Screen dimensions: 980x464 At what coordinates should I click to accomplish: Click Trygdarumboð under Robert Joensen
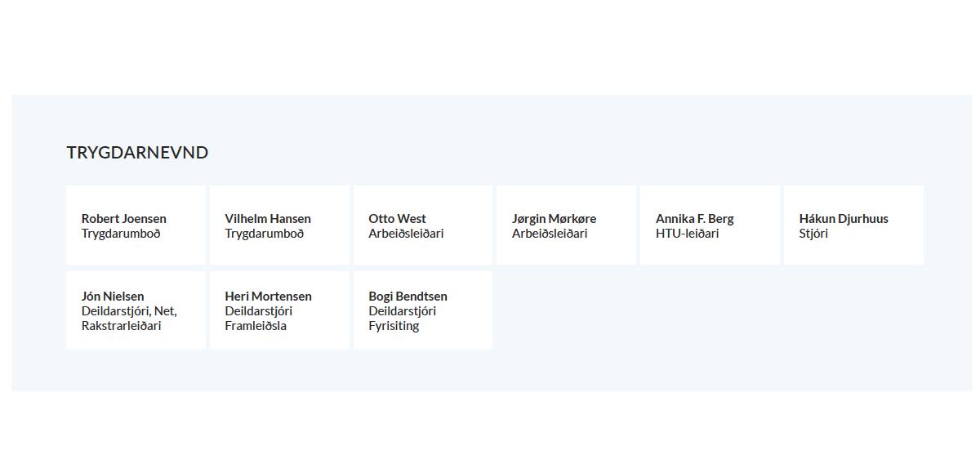coord(121,234)
